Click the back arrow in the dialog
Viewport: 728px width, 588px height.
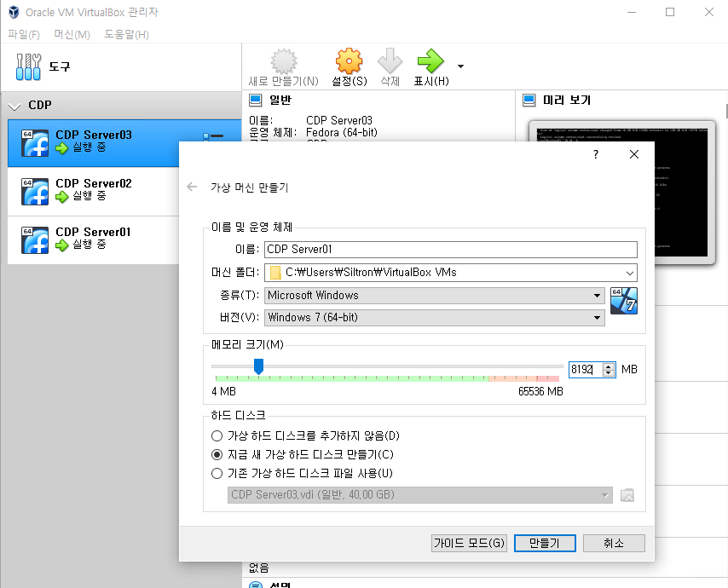(192, 187)
